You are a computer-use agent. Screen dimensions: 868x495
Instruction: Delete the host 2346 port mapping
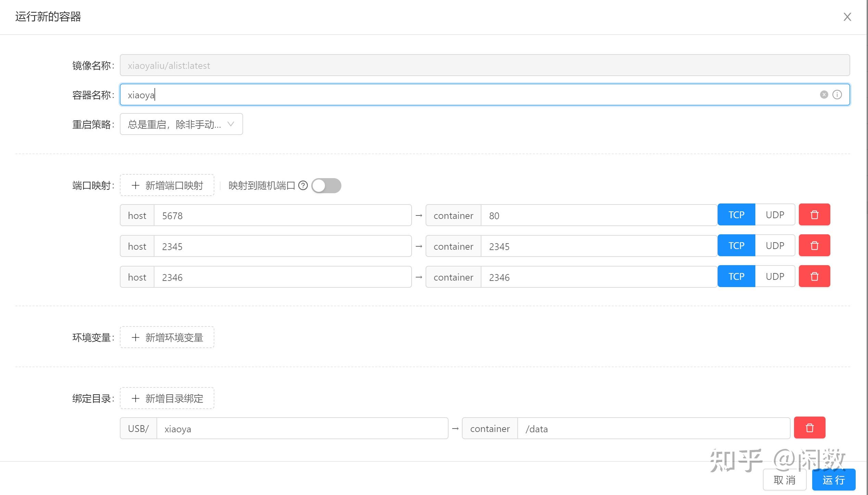(x=814, y=276)
